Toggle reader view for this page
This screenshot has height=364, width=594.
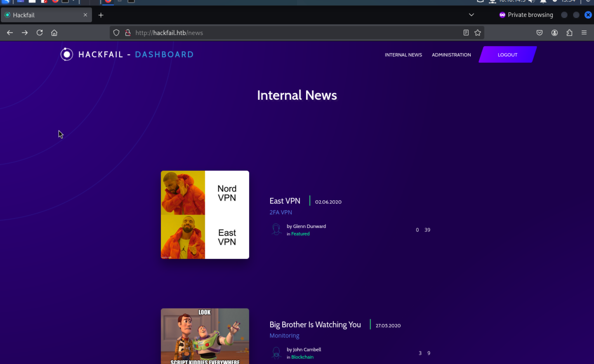466,33
